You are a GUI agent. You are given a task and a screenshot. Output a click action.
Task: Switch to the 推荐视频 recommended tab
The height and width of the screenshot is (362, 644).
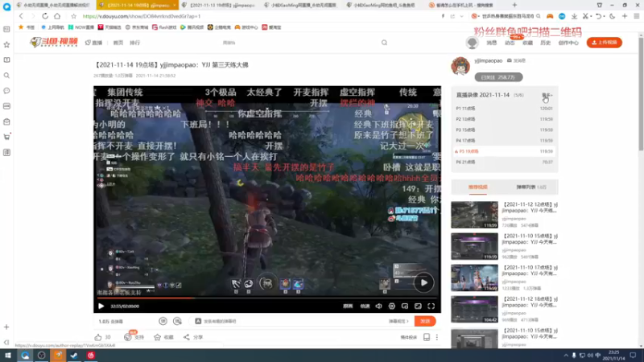[477, 187]
